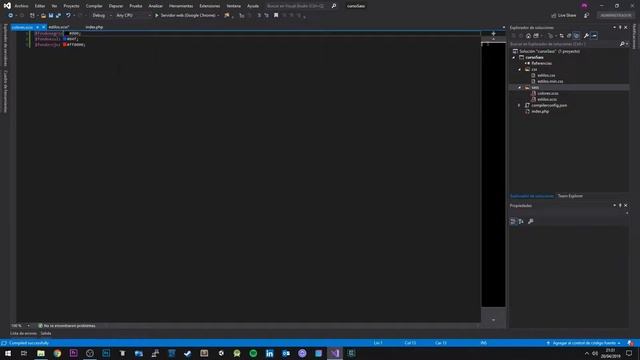
Task: Select colores.scss in Solution Explorer tree
Action: click(547, 93)
